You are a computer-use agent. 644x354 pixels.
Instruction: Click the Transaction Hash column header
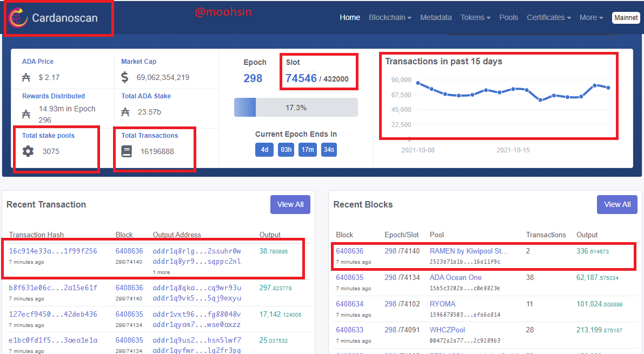[36, 235]
